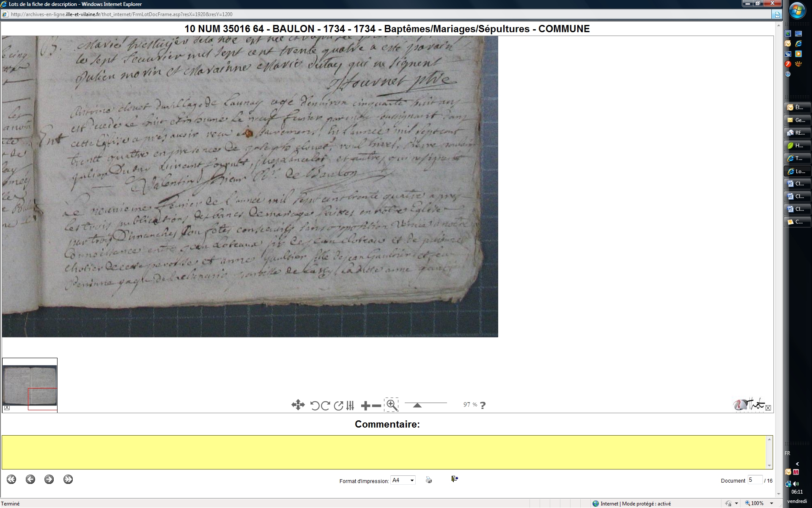
Task: Go to the next document page
Action: 49,479
